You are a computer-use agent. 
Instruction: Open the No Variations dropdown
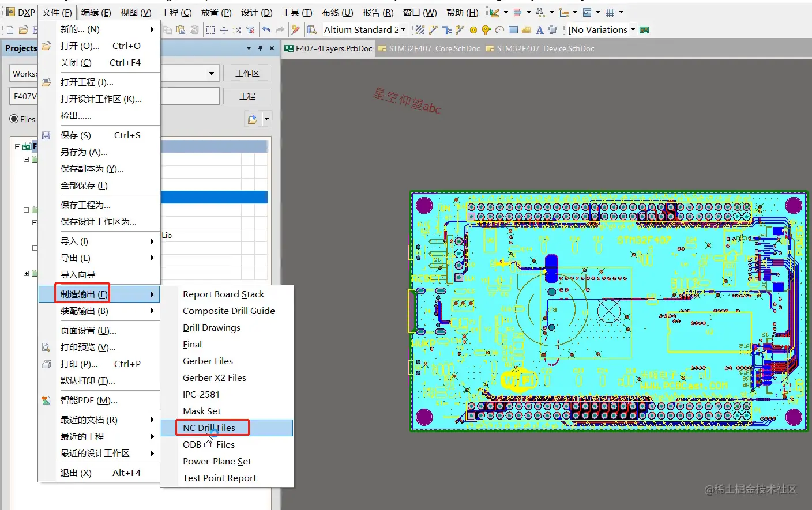tap(633, 30)
